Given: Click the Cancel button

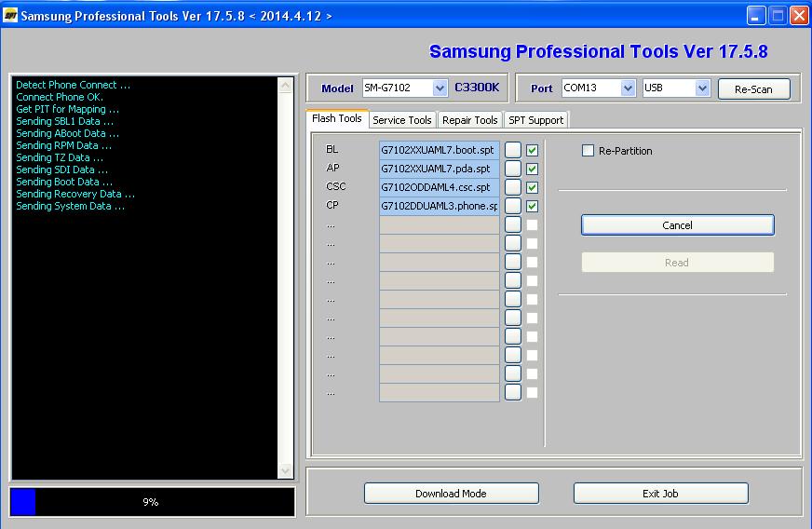Looking at the screenshot, I should pos(677,225).
